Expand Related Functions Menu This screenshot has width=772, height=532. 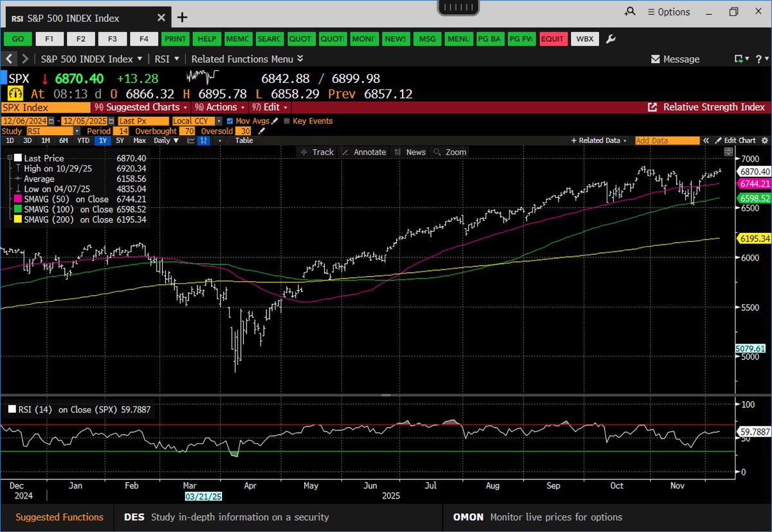pyautogui.click(x=247, y=59)
